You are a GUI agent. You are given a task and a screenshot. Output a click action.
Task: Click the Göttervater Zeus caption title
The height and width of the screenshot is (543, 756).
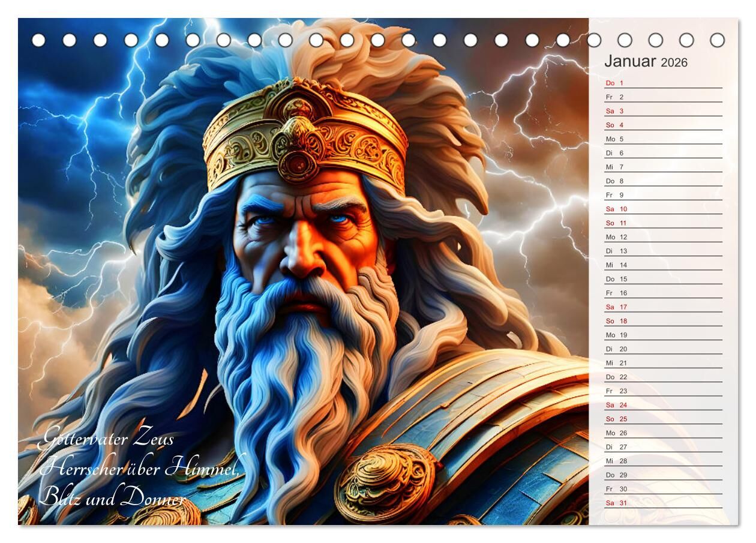[x=106, y=439]
